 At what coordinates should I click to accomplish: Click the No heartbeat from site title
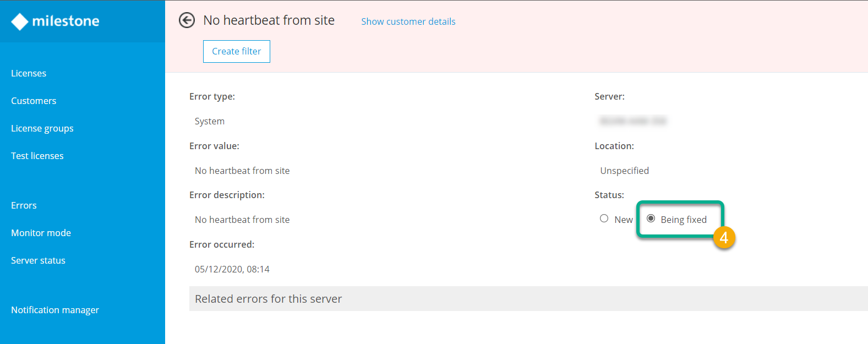pos(269,20)
